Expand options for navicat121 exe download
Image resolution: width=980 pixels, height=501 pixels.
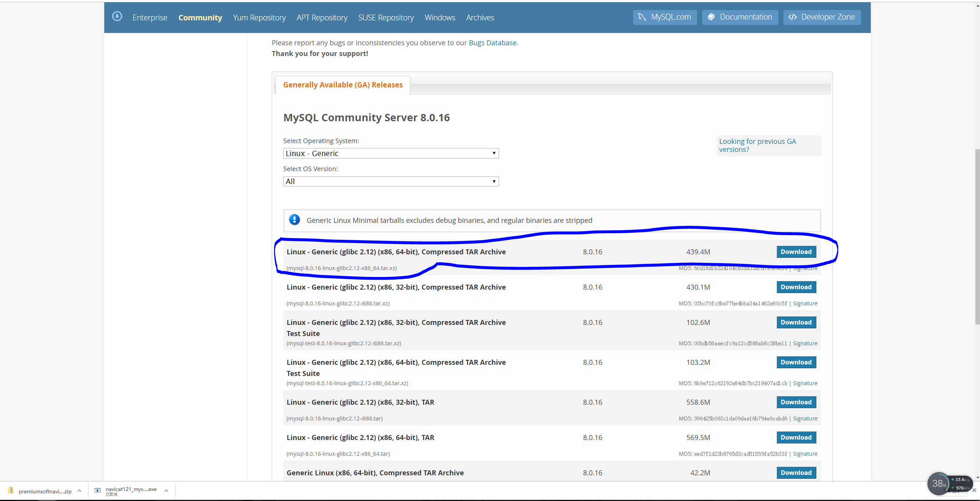166,491
